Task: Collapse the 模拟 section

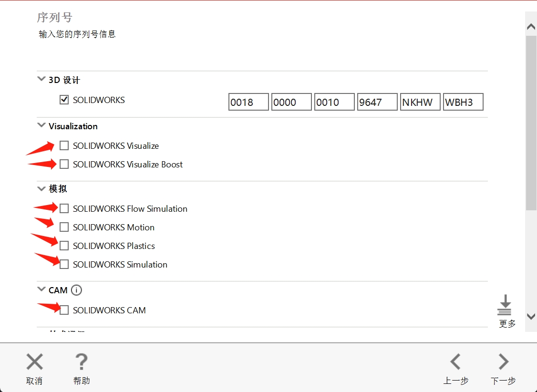Action: (41, 189)
